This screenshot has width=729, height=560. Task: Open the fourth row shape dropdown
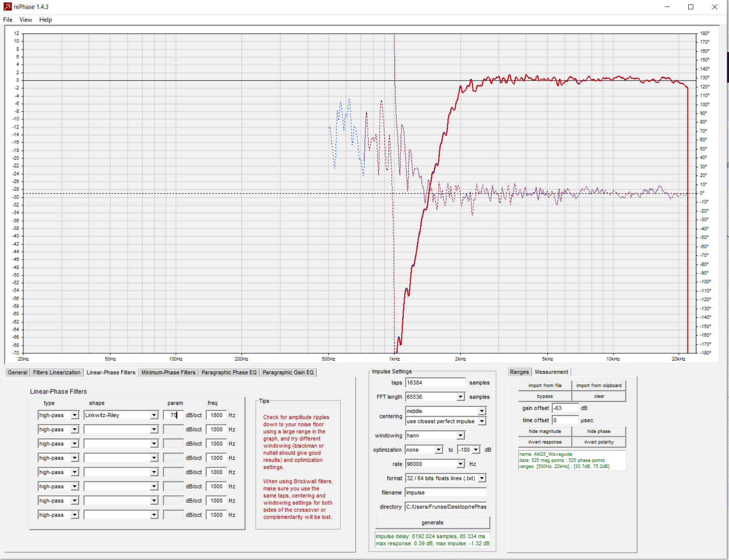154,458
